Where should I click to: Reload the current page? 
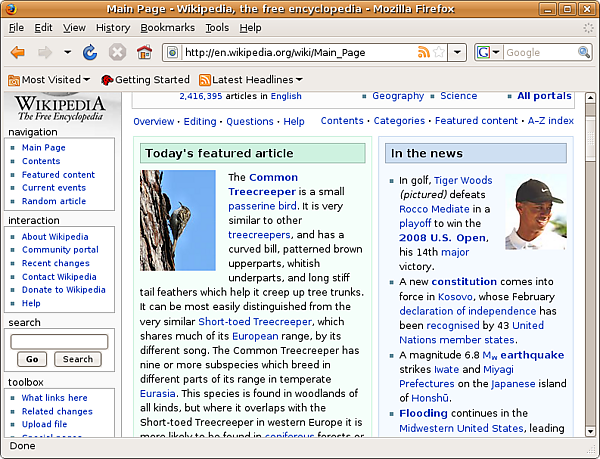(x=90, y=52)
